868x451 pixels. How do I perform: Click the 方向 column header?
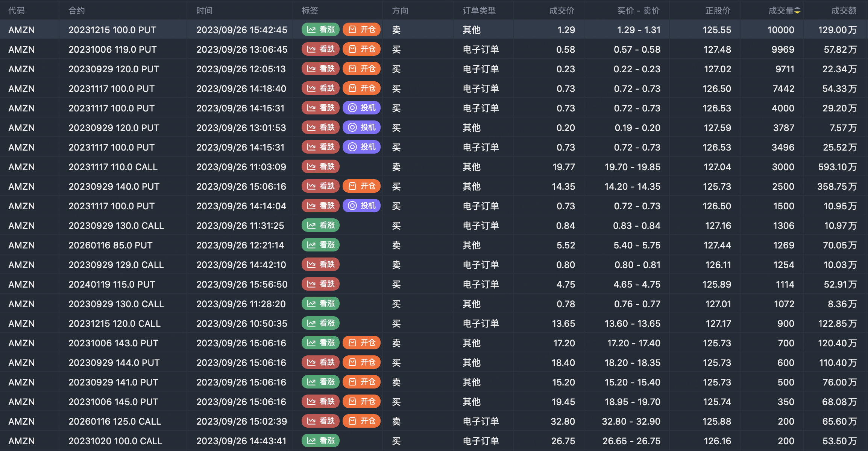tap(400, 11)
